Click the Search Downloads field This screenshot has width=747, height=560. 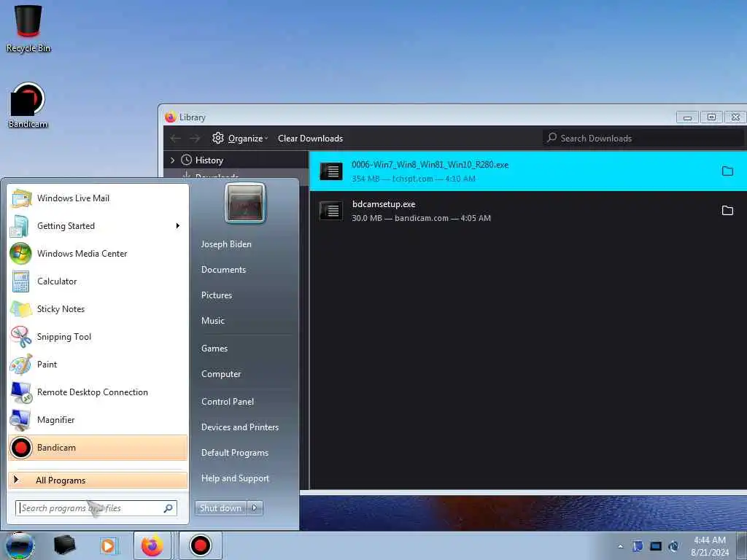[x=643, y=139]
